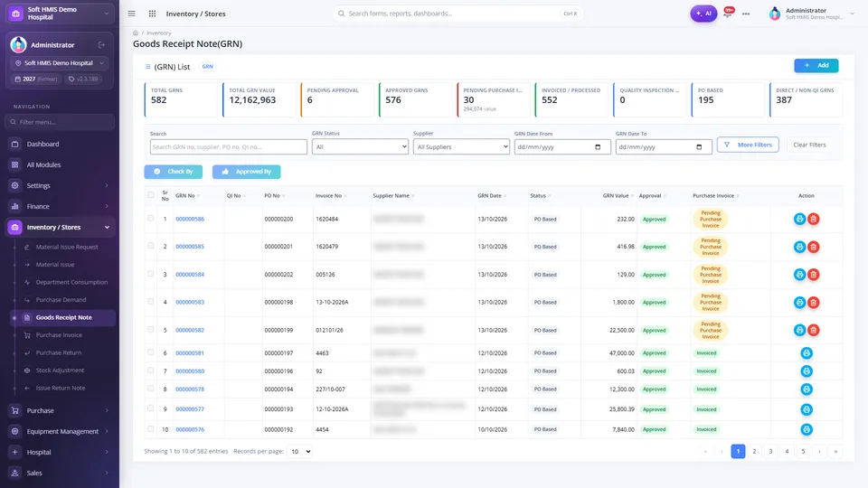868x488 pixels.
Task: Open All Modules from the sidebar
Action: (x=60, y=164)
